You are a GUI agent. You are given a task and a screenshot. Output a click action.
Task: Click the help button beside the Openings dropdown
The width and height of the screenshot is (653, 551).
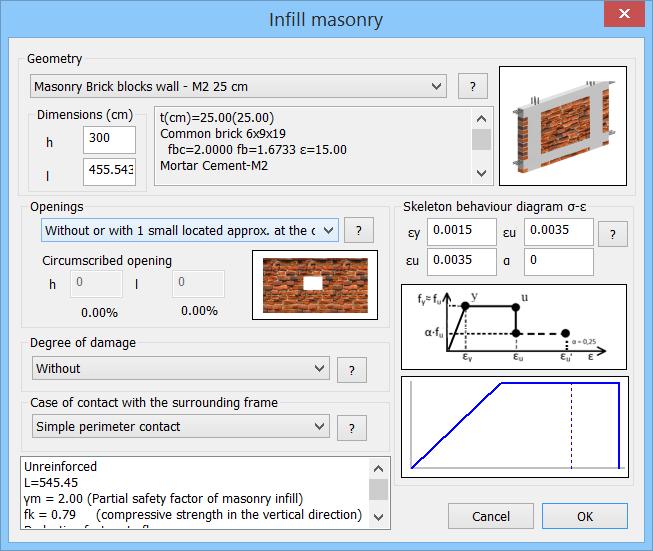pyautogui.click(x=359, y=230)
